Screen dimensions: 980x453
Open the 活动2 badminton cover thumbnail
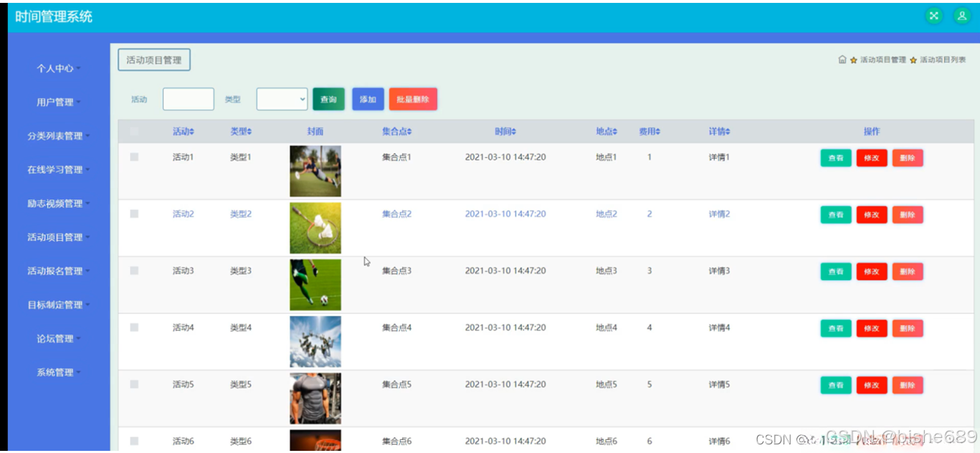pos(315,228)
